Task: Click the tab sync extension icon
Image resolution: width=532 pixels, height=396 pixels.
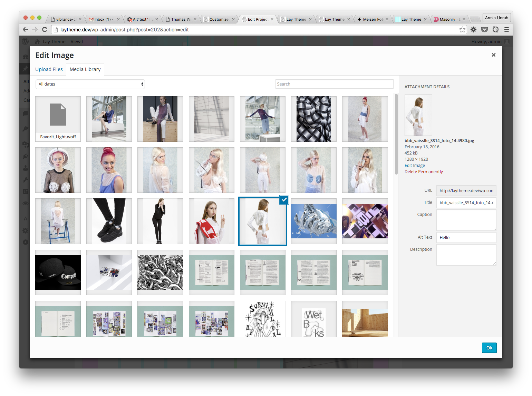Action: (495, 30)
